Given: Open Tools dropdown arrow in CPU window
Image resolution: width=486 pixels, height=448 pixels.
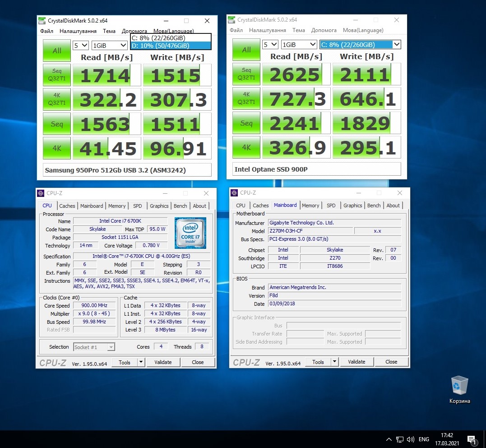Looking at the screenshot, I should (x=141, y=362).
